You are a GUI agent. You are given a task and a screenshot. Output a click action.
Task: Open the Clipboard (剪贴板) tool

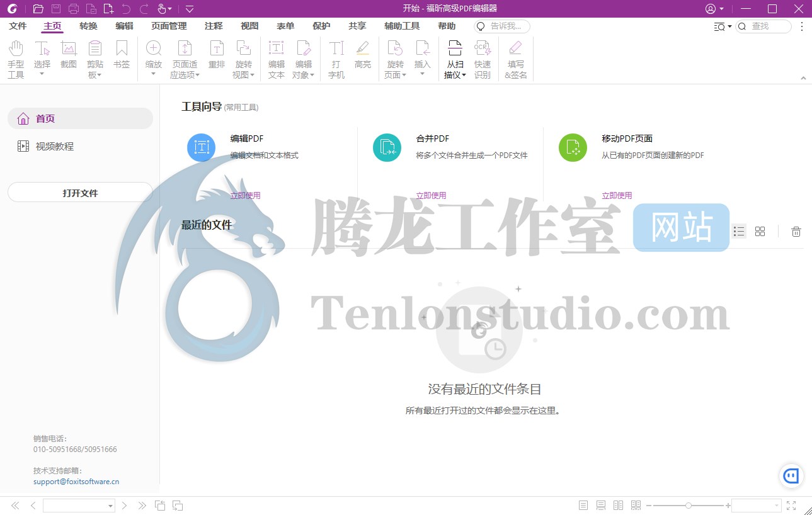pos(95,60)
